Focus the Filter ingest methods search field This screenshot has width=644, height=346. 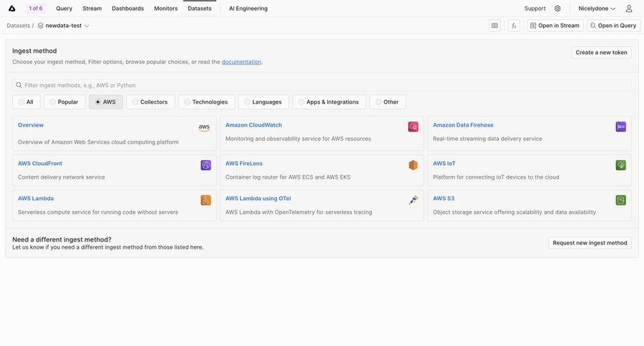tap(322, 85)
